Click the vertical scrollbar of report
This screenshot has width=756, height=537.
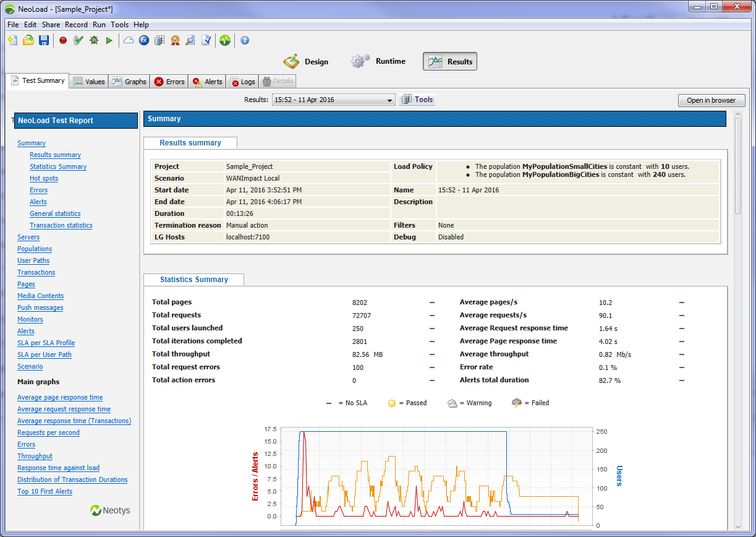point(738,165)
